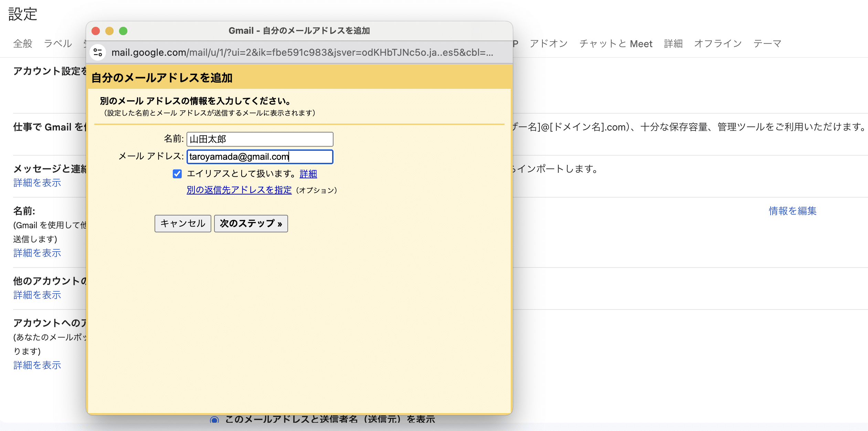Click the 名前: label in the form

[x=174, y=139]
